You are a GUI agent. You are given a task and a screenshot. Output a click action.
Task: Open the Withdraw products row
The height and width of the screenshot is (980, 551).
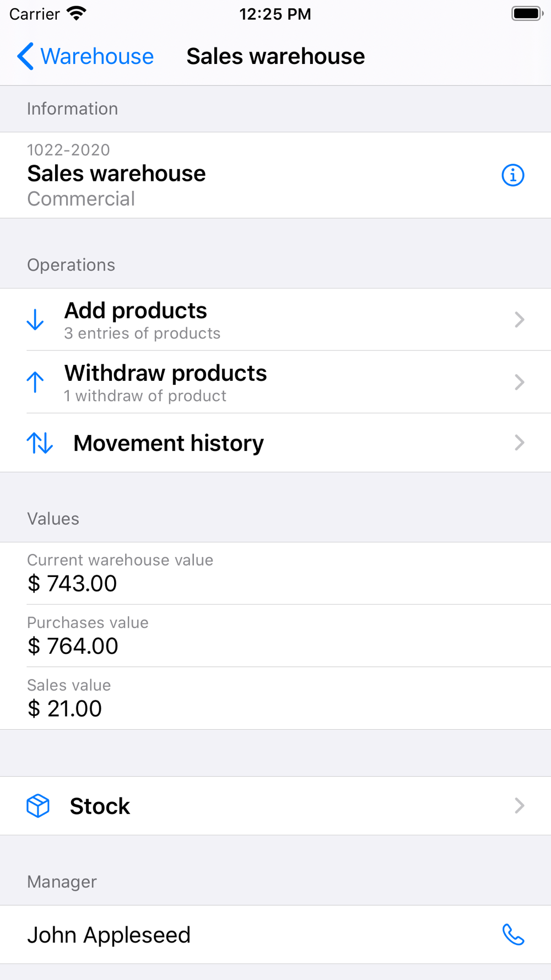click(275, 382)
